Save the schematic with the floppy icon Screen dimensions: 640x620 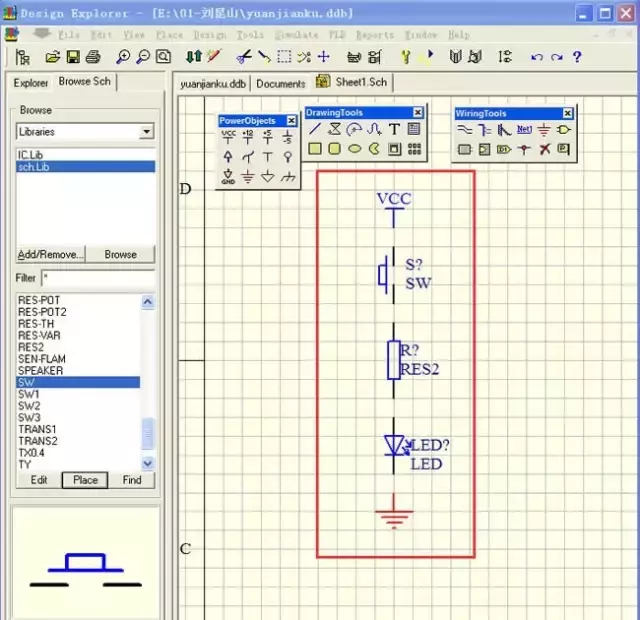73,57
